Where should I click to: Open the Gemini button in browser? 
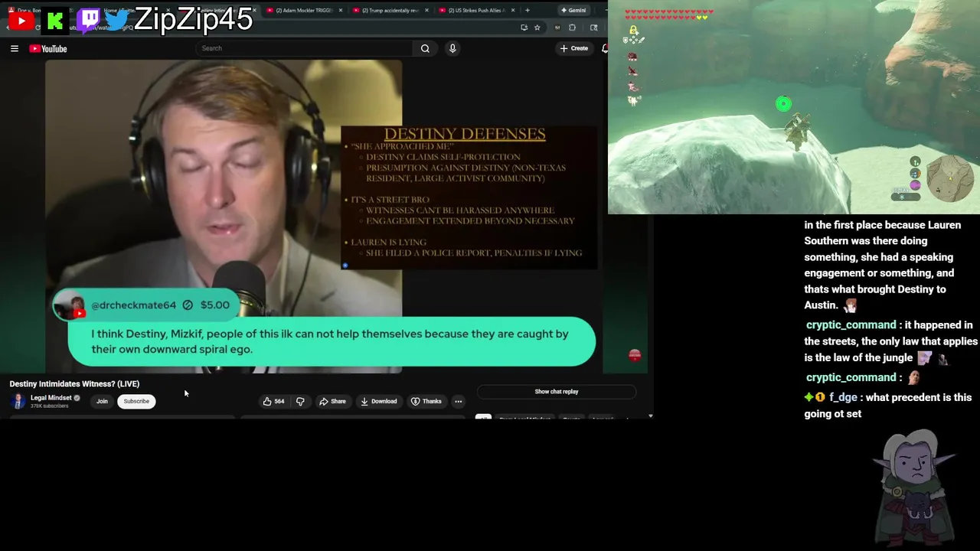(x=573, y=10)
